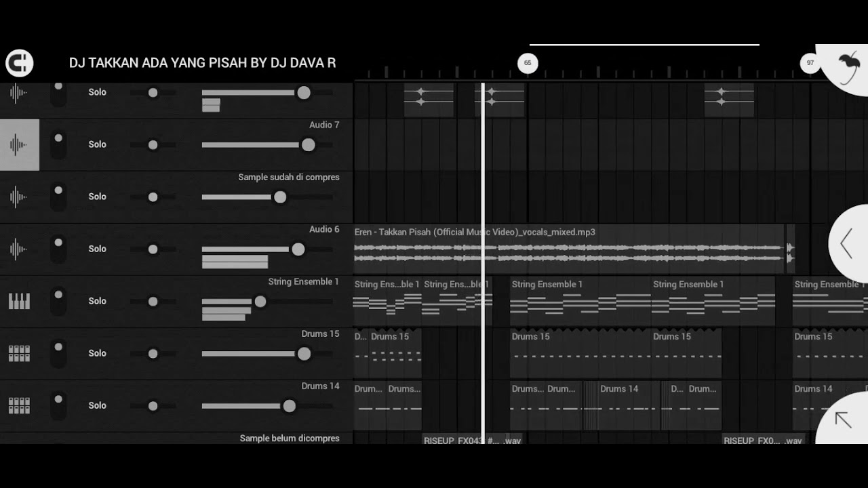
Task: Click the 'Audio 7' track name label
Action: 324,125
